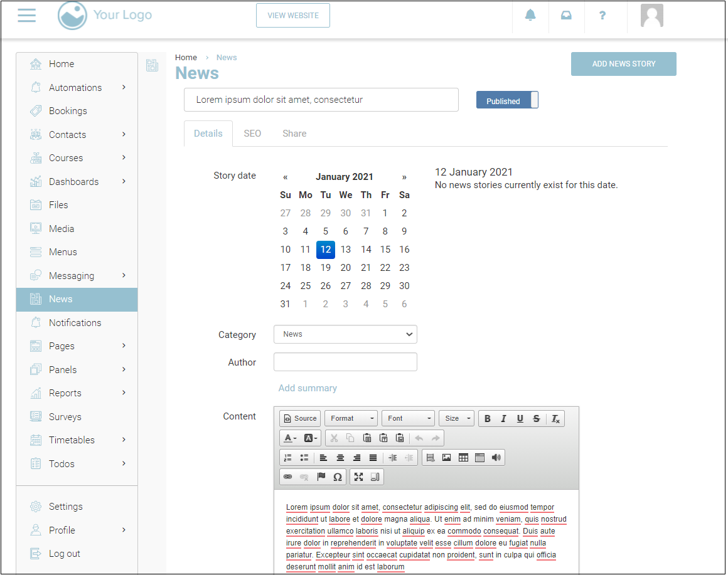Toggle the Source view in the editor
The width and height of the screenshot is (728, 575).
[x=300, y=419]
